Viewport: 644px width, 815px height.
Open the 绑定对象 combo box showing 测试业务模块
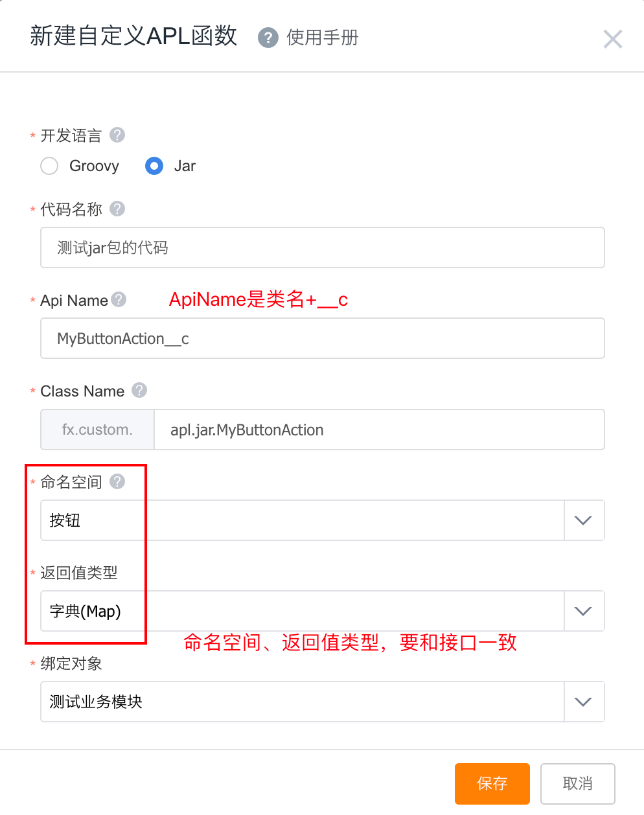[303, 702]
